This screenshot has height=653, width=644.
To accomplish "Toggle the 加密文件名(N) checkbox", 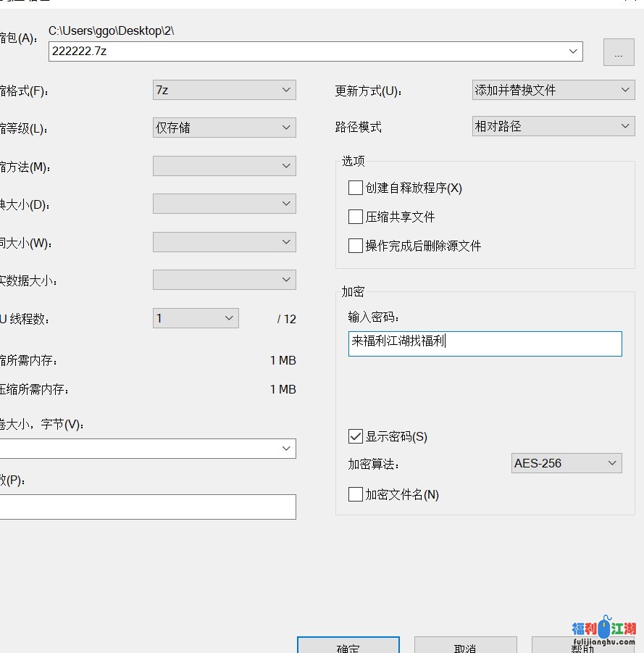I will pyautogui.click(x=356, y=494).
